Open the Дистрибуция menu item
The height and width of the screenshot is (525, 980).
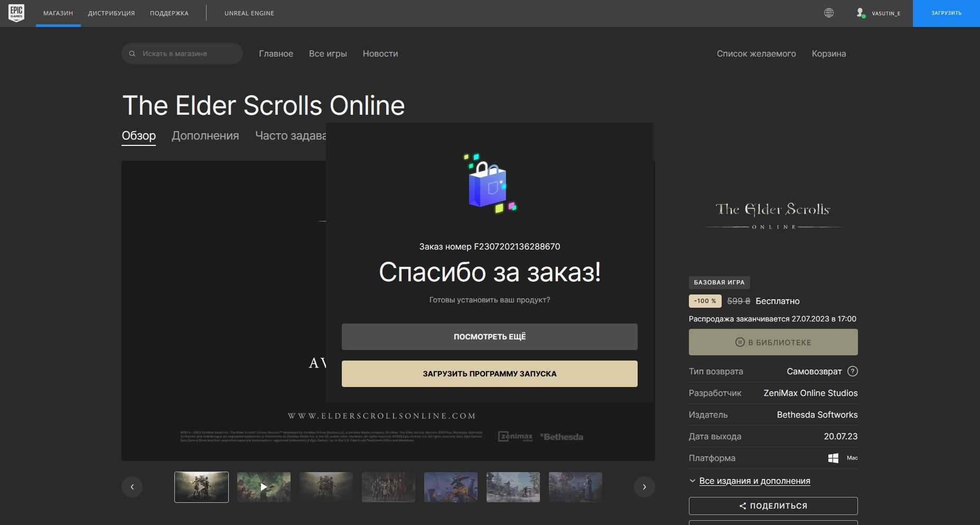coord(111,13)
